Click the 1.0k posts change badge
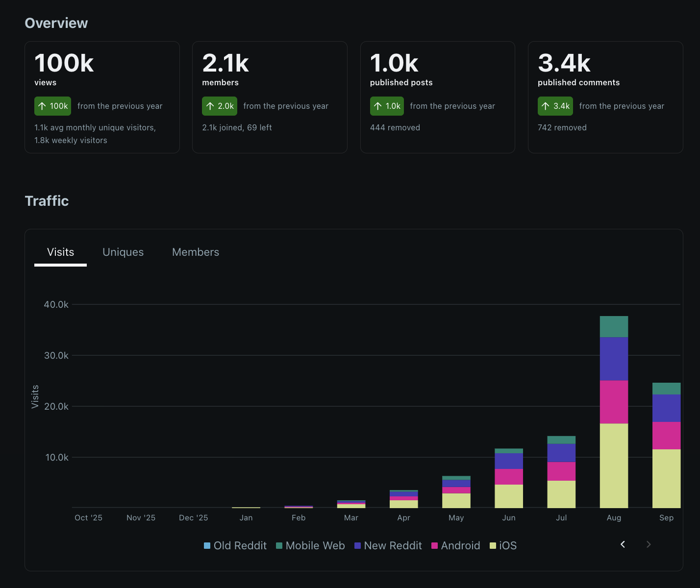The image size is (700, 588). pyautogui.click(x=387, y=106)
